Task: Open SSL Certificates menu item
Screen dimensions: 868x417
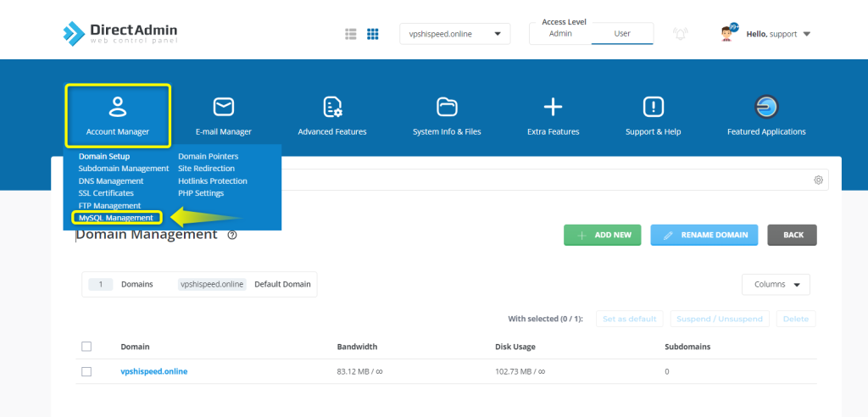Action: point(106,193)
